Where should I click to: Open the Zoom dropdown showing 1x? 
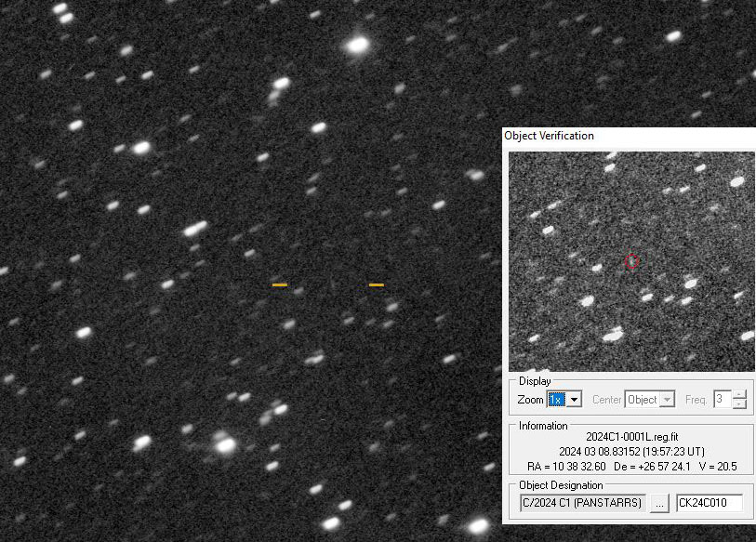(x=575, y=400)
